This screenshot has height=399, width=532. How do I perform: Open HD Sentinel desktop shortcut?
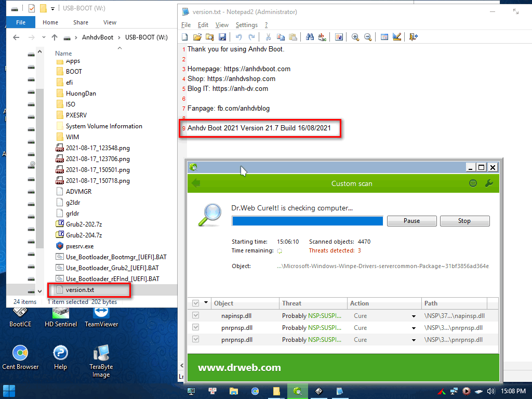(x=61, y=318)
